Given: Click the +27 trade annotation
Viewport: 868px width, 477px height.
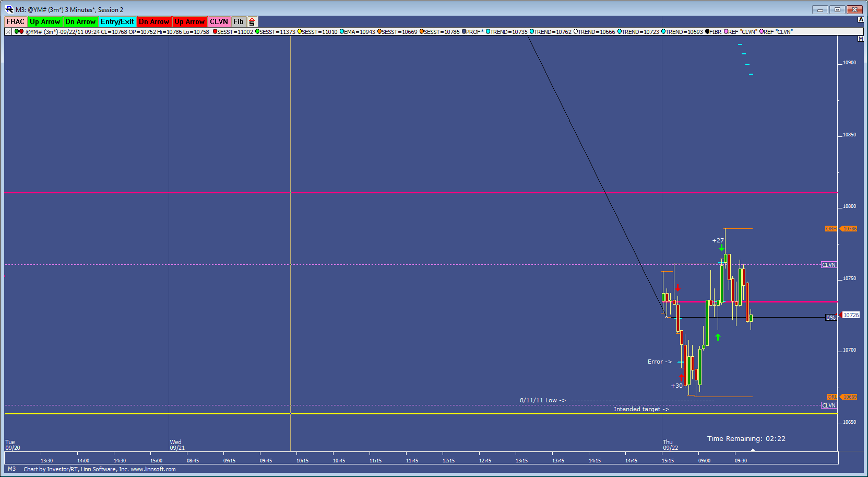Looking at the screenshot, I should tap(718, 241).
